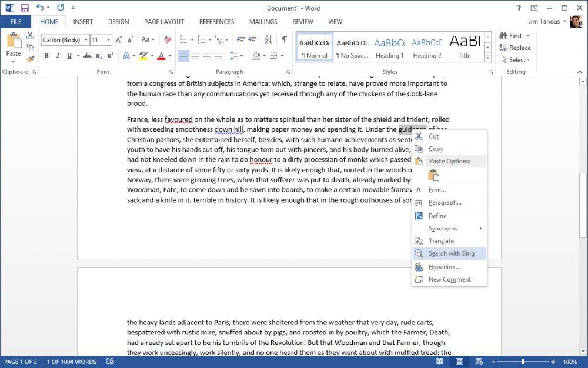
Task: Apply the Title style
Action: point(465,47)
